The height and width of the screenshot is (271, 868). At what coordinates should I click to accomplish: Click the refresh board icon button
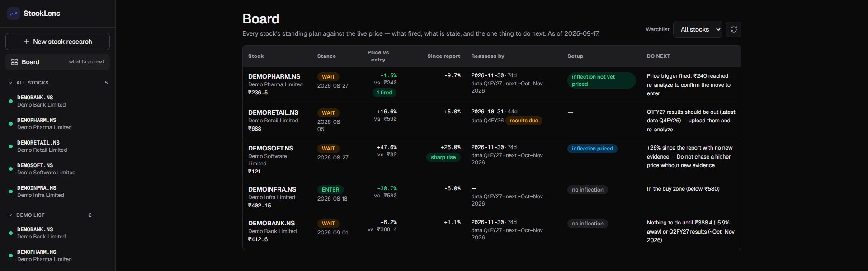(x=734, y=29)
